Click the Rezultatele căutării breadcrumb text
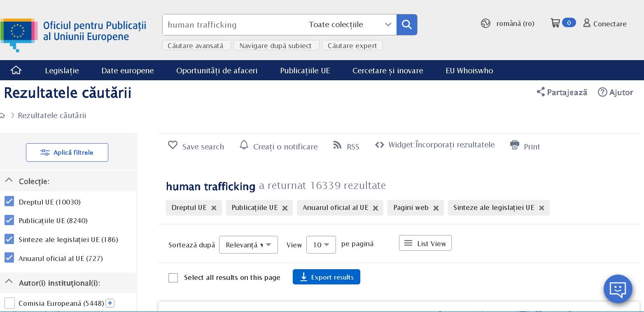644x312 pixels. (52, 116)
